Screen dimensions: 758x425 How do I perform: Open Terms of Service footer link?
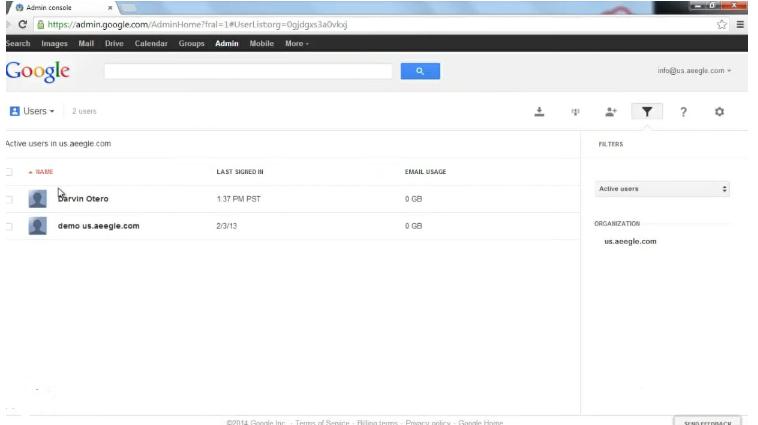pyautogui.click(x=322, y=422)
